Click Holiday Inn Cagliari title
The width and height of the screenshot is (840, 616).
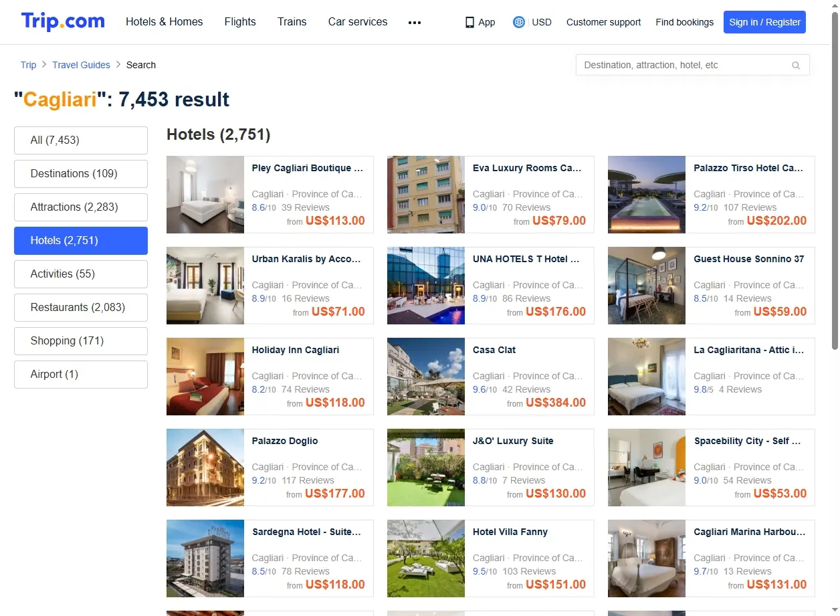296,350
